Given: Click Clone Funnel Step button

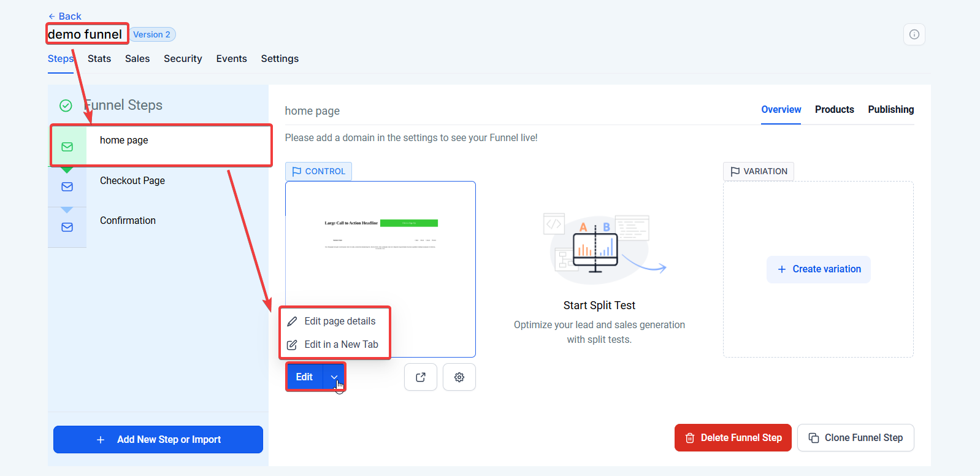Looking at the screenshot, I should [x=856, y=438].
